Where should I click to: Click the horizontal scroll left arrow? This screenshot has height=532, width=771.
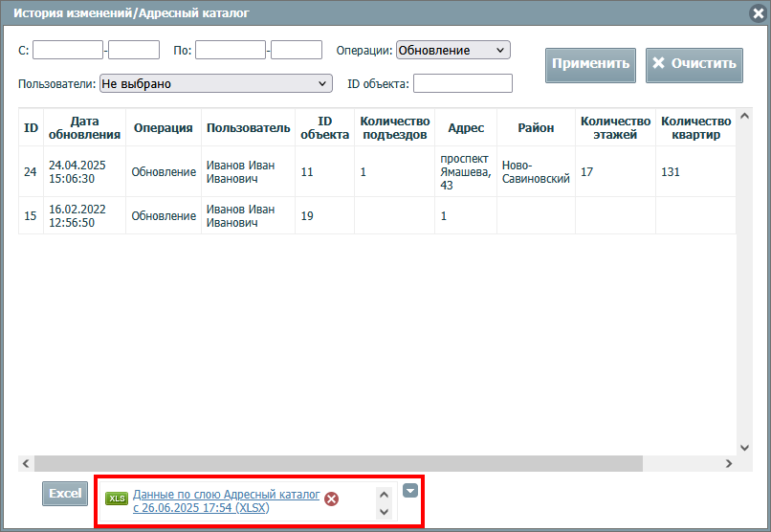coord(27,463)
